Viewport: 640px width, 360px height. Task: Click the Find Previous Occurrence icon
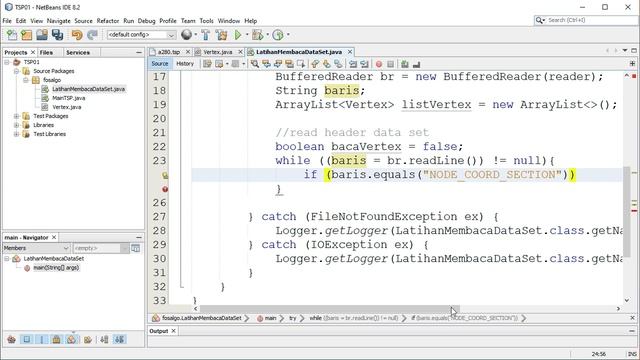[267, 64]
